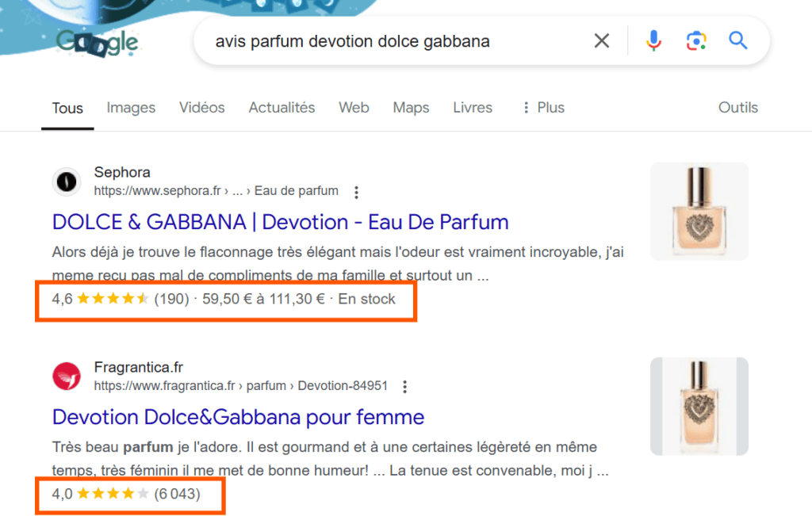This screenshot has height=516, width=812.
Task: Switch to the Web tab
Action: tap(354, 108)
